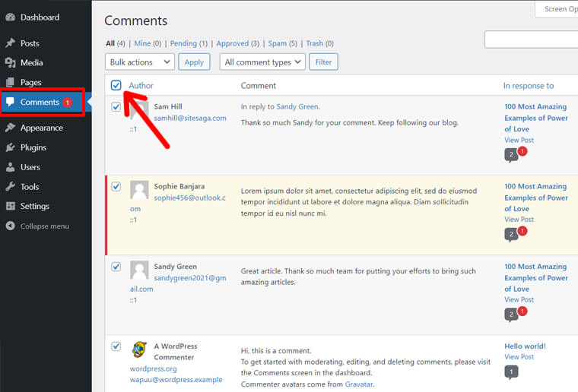Image resolution: width=578 pixels, height=392 pixels.
Task: Open Dashboard in the sidebar menu
Action: tap(40, 17)
